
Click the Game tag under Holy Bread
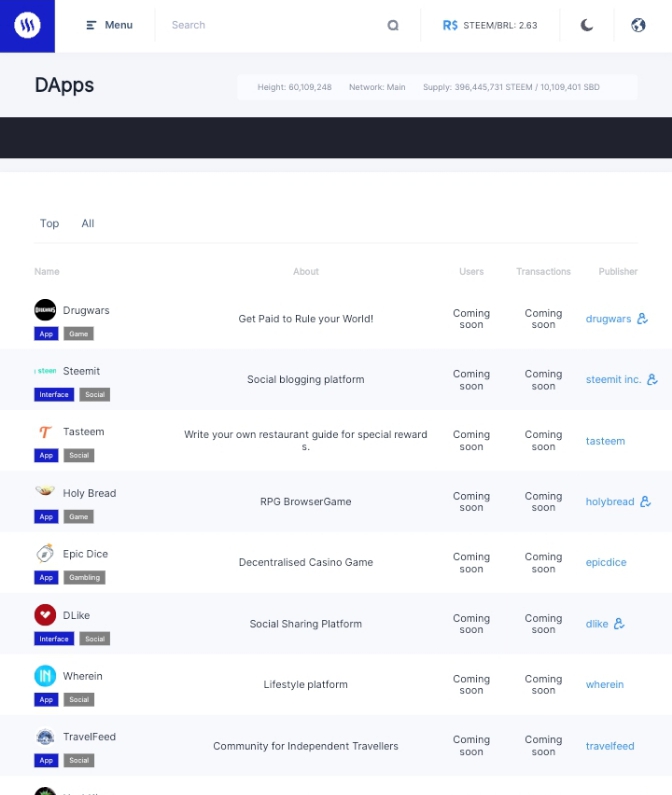click(79, 517)
